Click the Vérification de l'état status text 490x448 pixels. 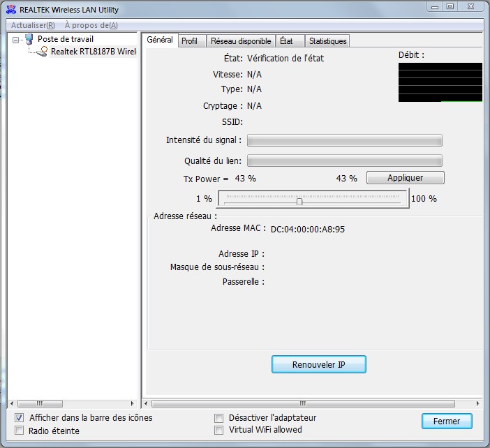click(285, 59)
